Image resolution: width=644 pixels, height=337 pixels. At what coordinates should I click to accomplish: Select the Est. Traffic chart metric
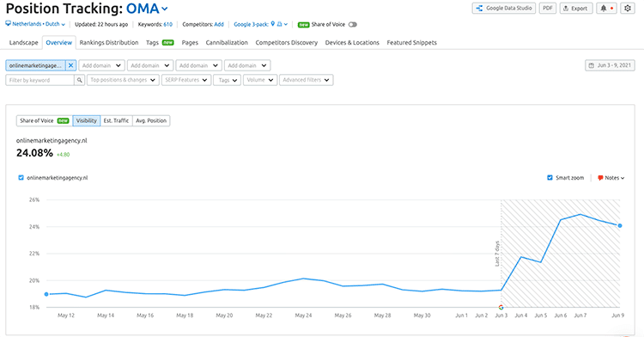116,120
